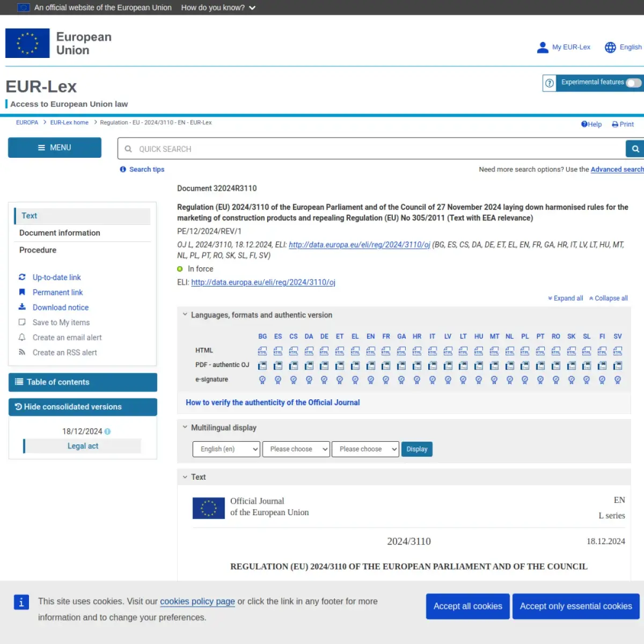Click the Help link
This screenshot has height=644, width=644.
pyautogui.click(x=591, y=124)
